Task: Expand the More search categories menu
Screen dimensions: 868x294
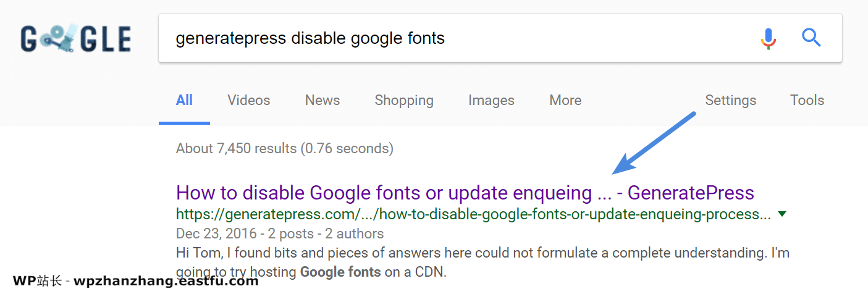Action: 565,100
